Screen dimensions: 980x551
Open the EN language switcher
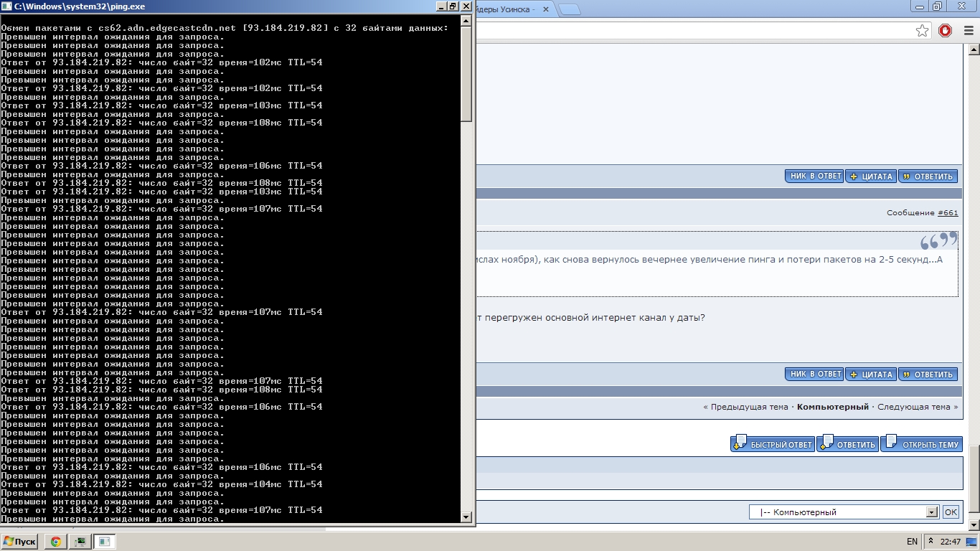coord(912,542)
